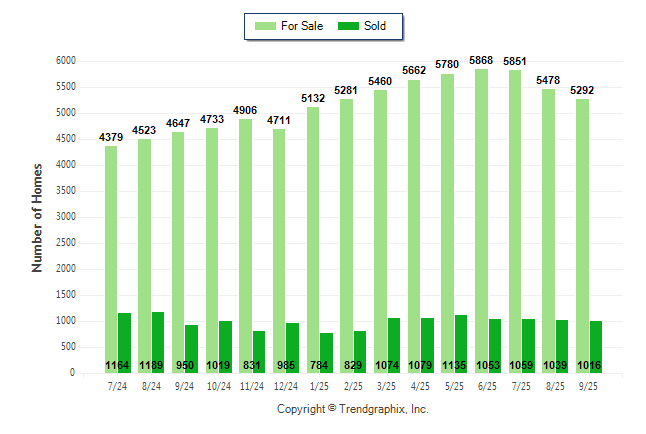
Task: Click the 4379 data label
Action: tap(112, 137)
